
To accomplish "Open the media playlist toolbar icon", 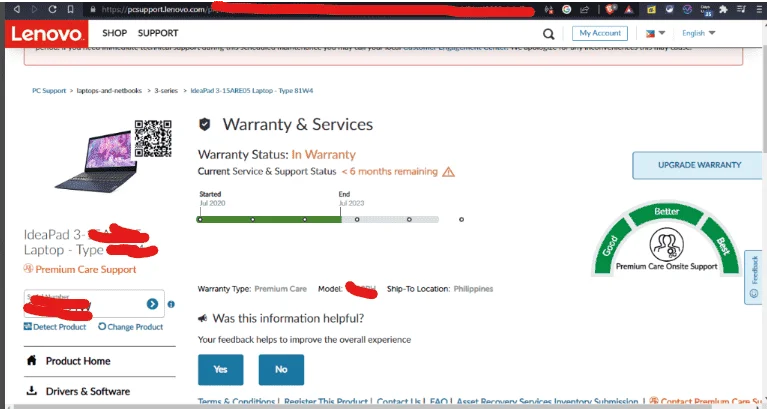I will [x=741, y=9].
